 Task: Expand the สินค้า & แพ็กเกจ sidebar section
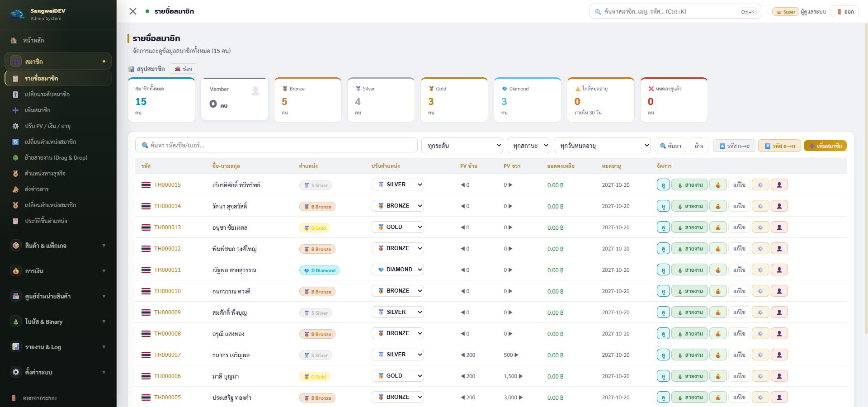(x=58, y=246)
